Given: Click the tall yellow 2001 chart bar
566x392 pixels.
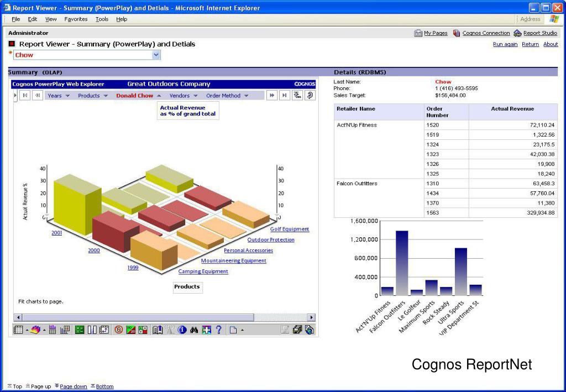Looking at the screenshot, I should click(x=76, y=206).
